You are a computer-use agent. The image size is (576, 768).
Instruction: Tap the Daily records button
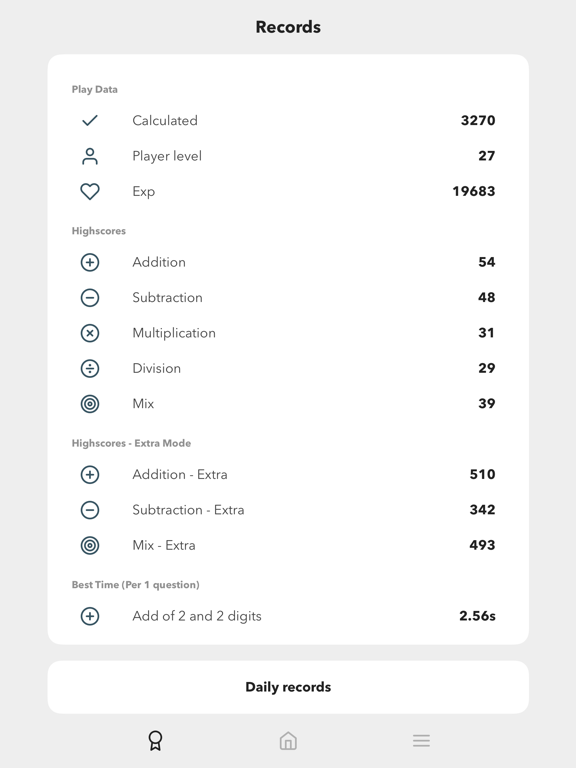click(288, 687)
